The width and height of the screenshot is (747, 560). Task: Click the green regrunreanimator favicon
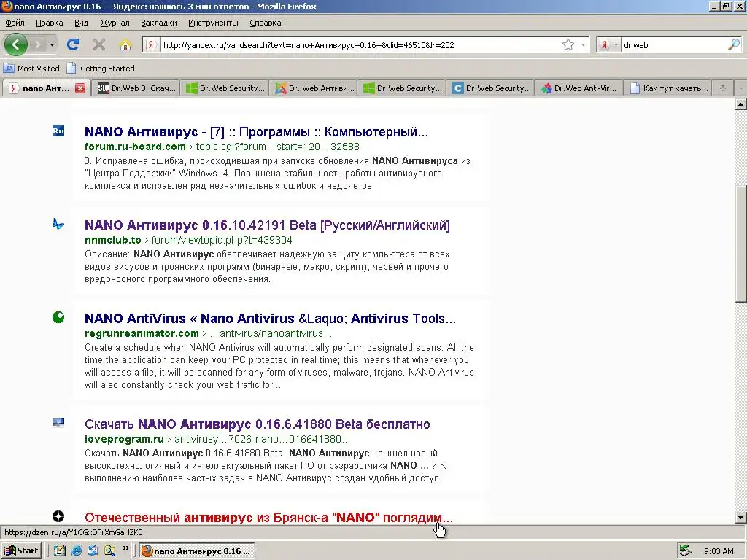58,317
